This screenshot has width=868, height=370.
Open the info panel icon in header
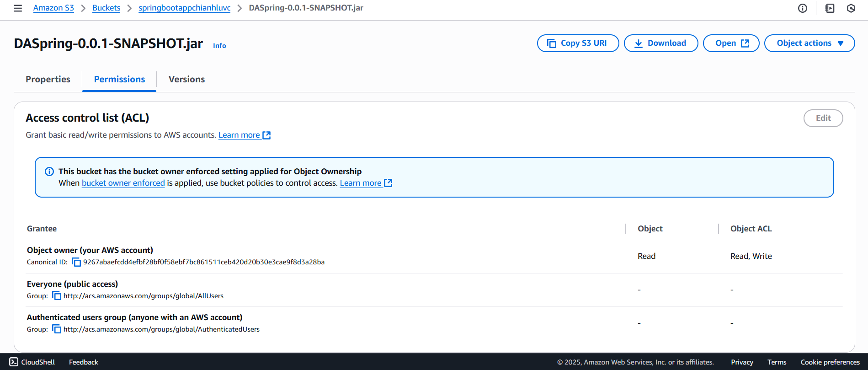point(803,8)
